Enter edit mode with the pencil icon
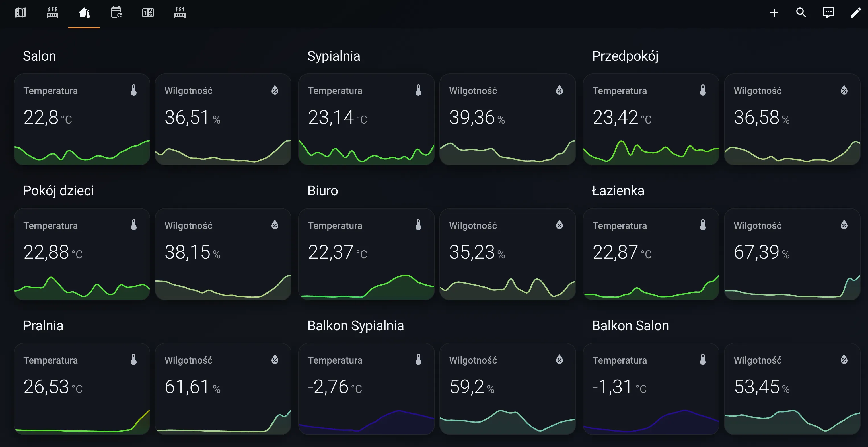The width and height of the screenshot is (868, 447). [856, 13]
